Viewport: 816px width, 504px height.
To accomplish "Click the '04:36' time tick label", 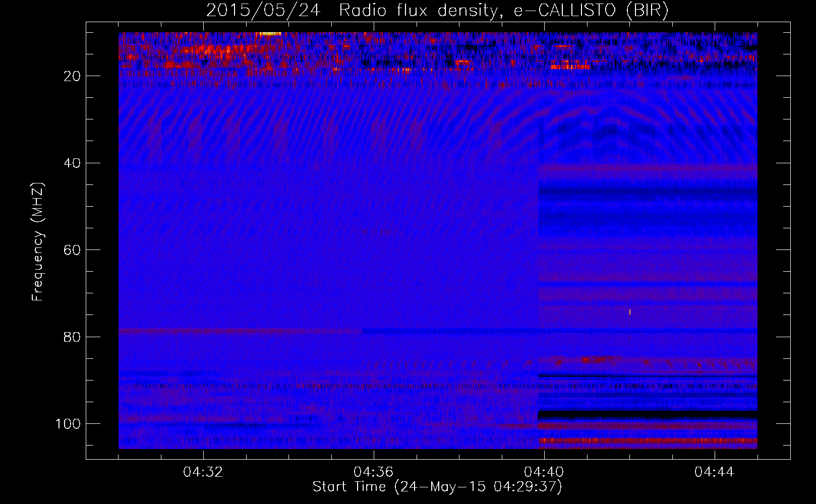I will pyautogui.click(x=373, y=472).
